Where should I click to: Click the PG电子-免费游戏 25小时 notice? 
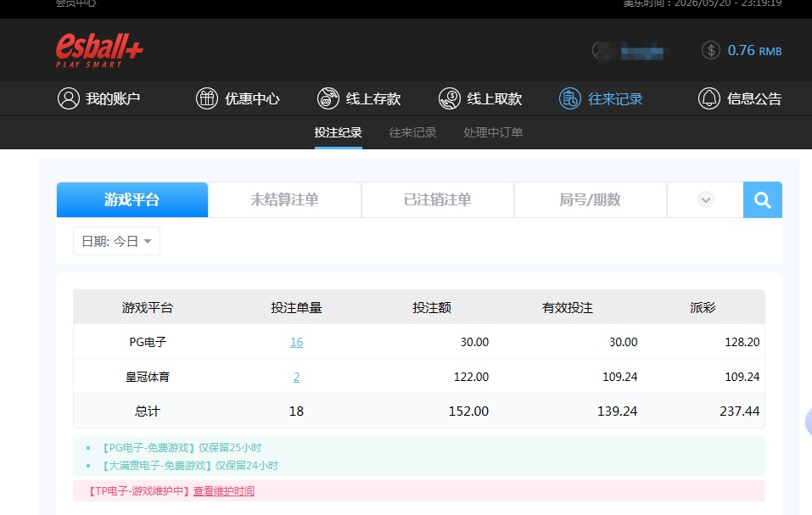tap(180, 448)
